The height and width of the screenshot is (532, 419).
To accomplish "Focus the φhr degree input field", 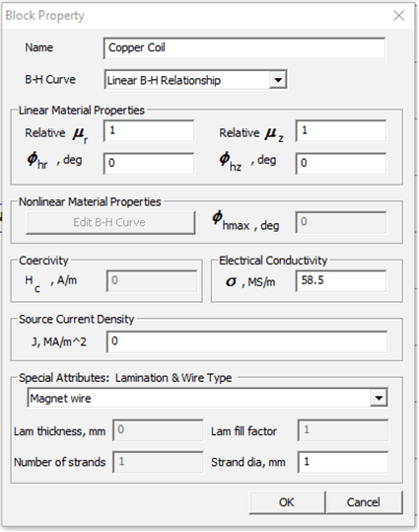I will 149,163.
